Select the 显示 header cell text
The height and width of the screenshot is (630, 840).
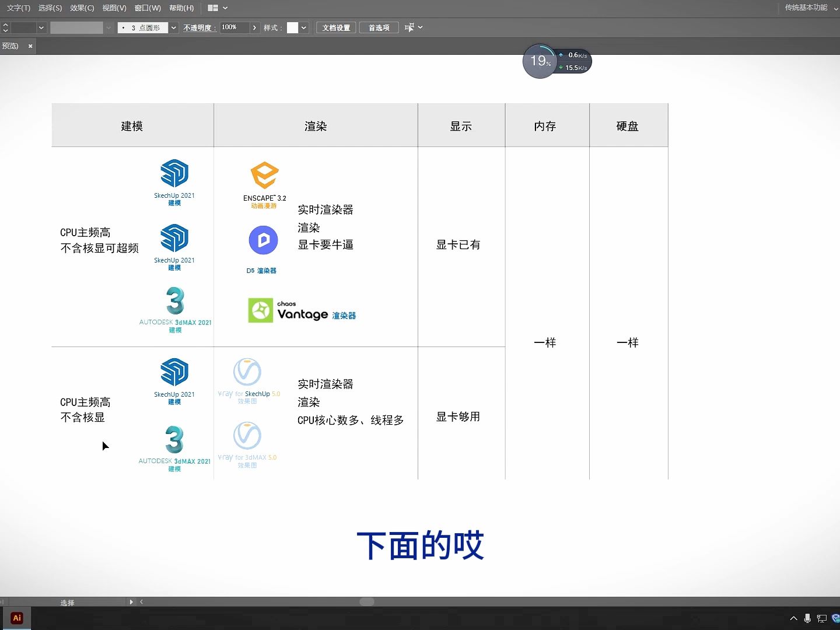(461, 126)
